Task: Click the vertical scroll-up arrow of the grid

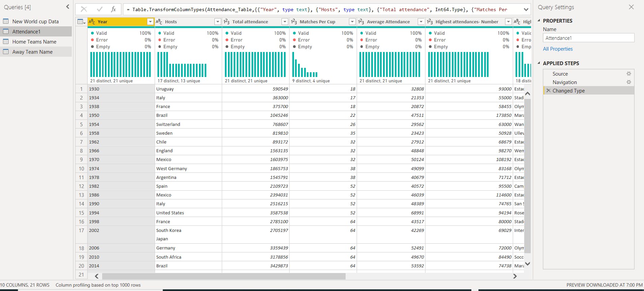Action: click(x=528, y=94)
